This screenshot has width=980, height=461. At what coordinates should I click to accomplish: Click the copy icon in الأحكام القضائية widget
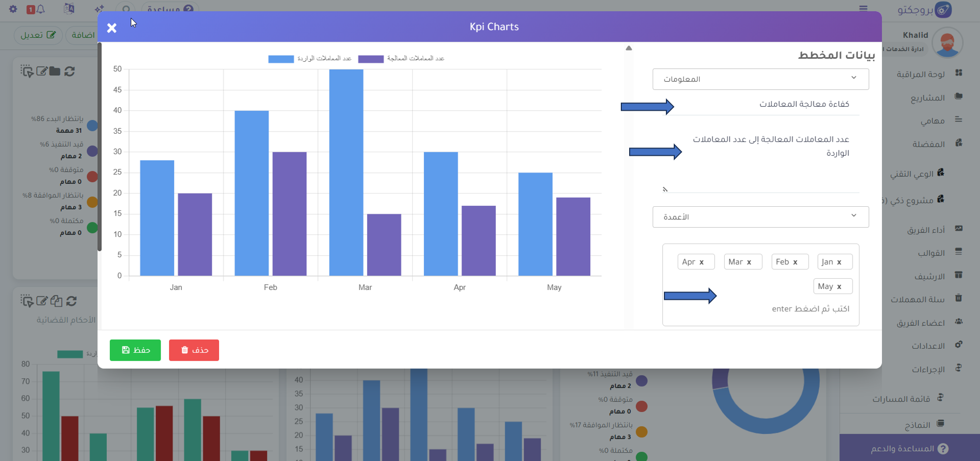pos(56,301)
